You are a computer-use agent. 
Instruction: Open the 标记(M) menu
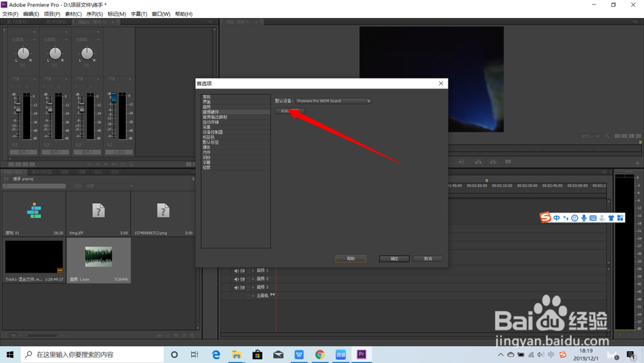coord(117,14)
